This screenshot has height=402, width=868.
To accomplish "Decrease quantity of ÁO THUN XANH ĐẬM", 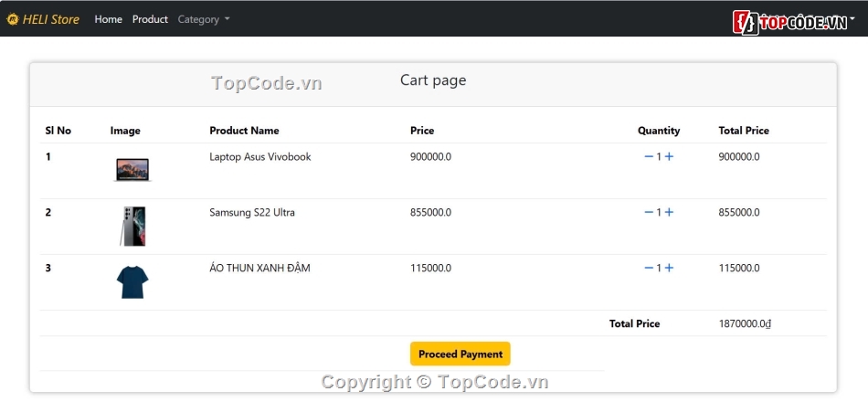I will [x=649, y=268].
